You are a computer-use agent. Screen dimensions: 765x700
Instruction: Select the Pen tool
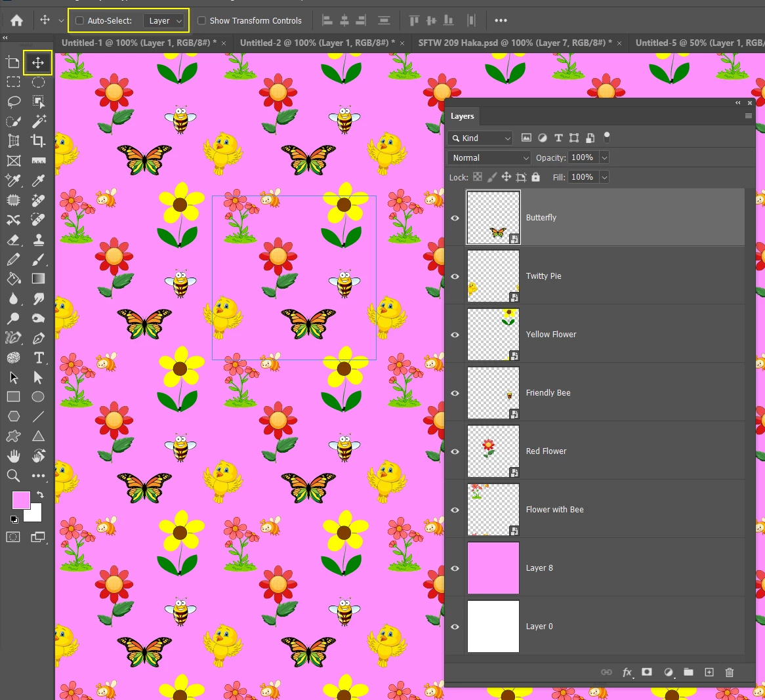click(x=38, y=338)
